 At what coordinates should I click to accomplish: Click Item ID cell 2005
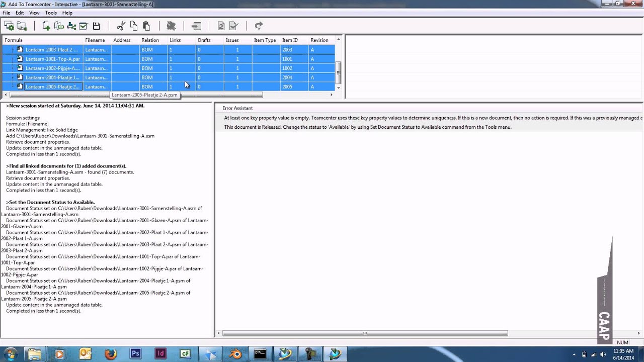294,86
